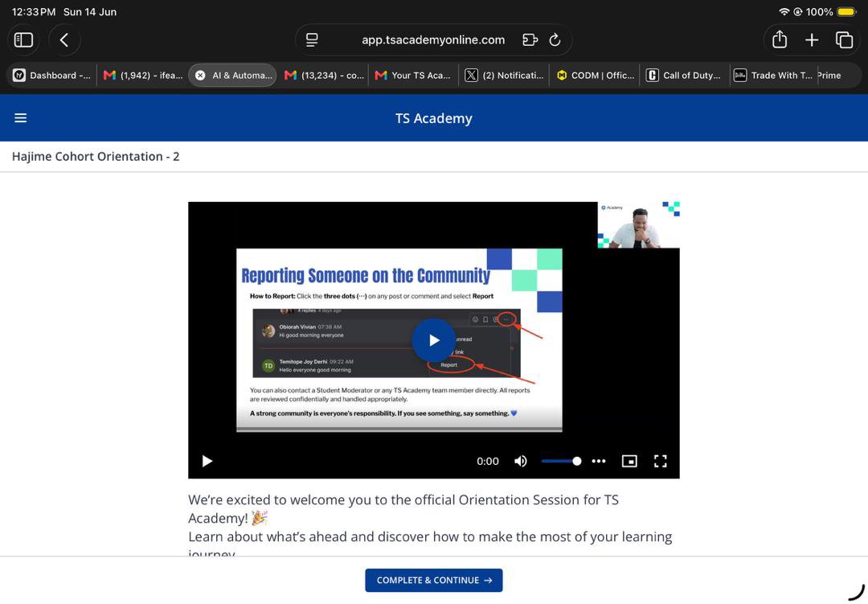Open the Trade With T... tab
This screenshot has height=604, width=868.
(x=774, y=76)
